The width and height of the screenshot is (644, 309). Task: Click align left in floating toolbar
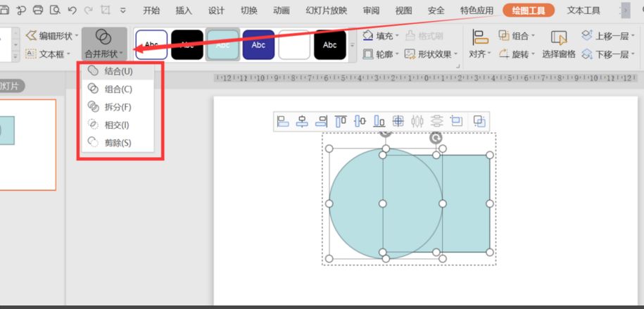(283, 121)
